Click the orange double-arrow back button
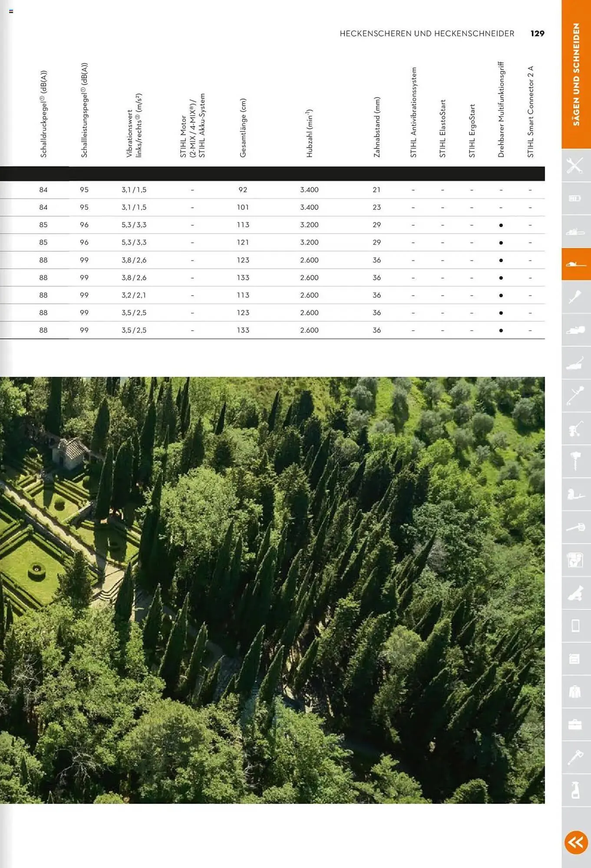The height and width of the screenshot is (868, 591). point(576,842)
